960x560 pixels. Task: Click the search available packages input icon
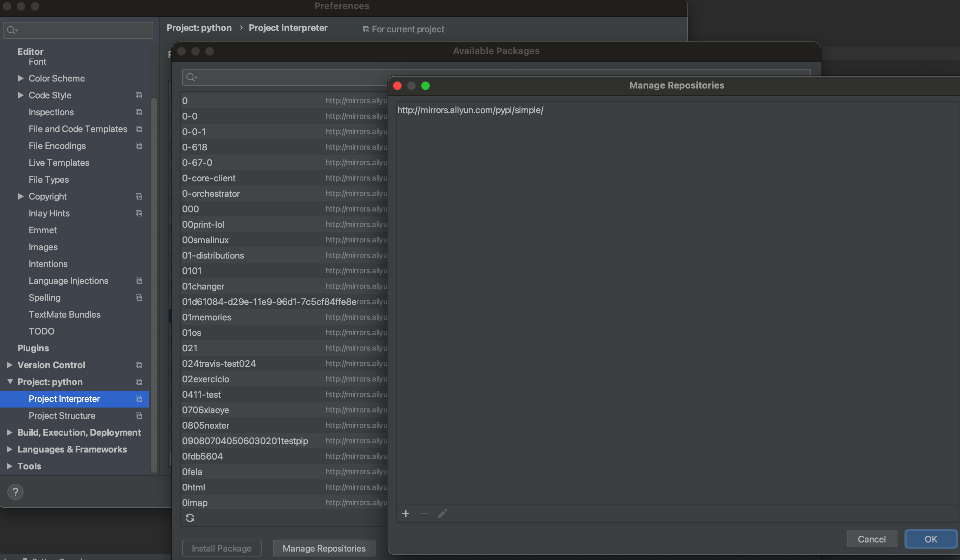(x=191, y=77)
